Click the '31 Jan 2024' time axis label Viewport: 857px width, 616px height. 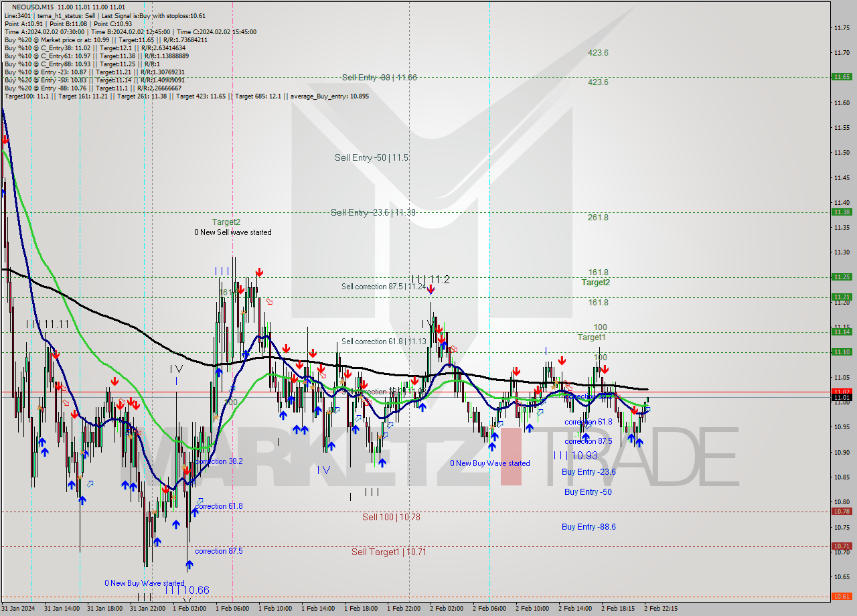pyautogui.click(x=18, y=608)
